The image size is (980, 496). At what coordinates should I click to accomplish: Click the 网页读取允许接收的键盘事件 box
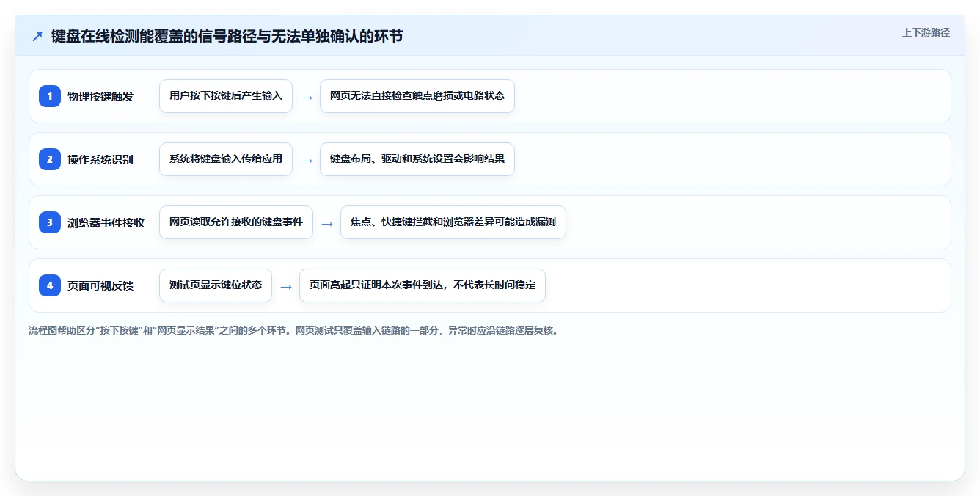(x=236, y=222)
